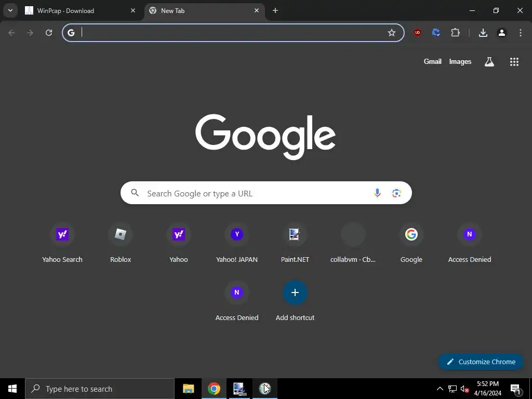Viewport: 532px width, 399px height.
Task: Click the muted volume tray icon
Action: click(464, 389)
